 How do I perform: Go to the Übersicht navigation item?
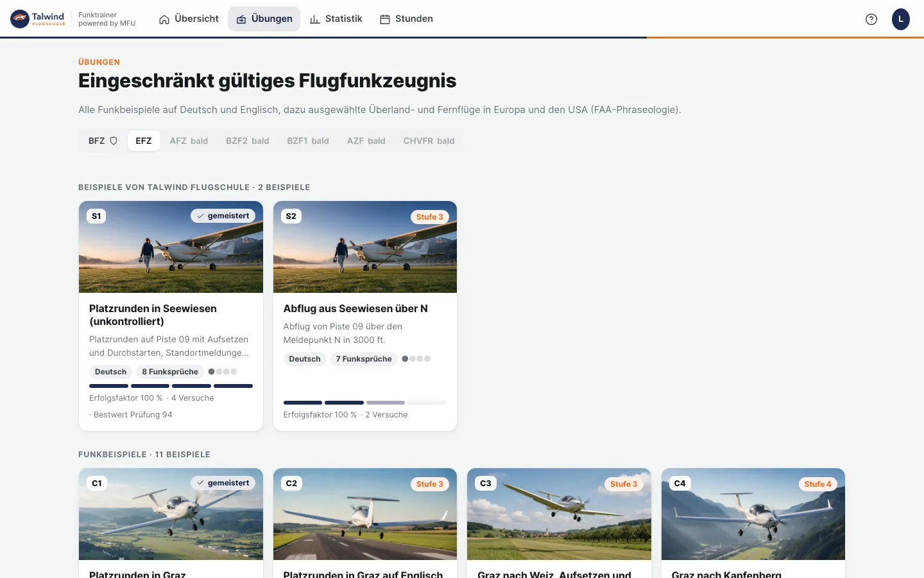click(x=189, y=19)
